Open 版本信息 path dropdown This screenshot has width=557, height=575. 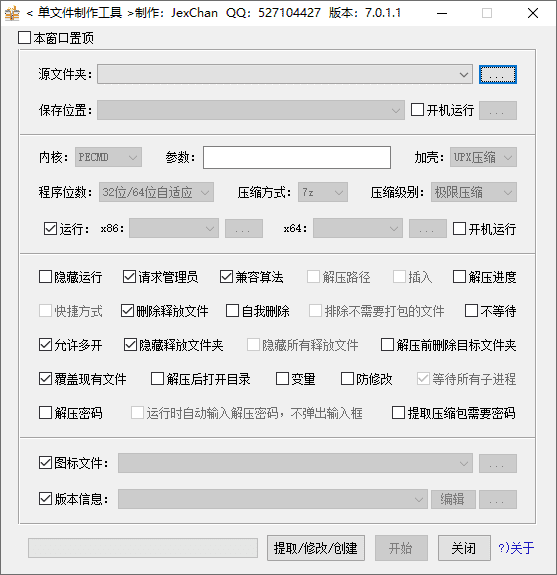273,499
